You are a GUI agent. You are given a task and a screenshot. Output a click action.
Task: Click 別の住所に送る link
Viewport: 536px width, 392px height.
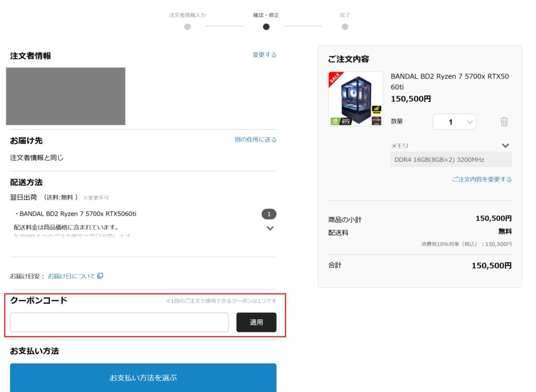tap(255, 139)
